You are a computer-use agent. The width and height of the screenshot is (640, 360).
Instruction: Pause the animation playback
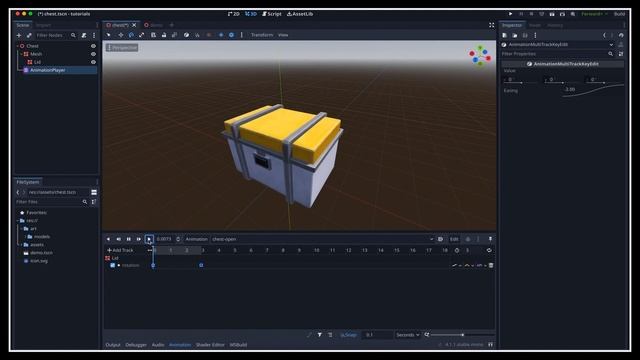[x=129, y=239]
